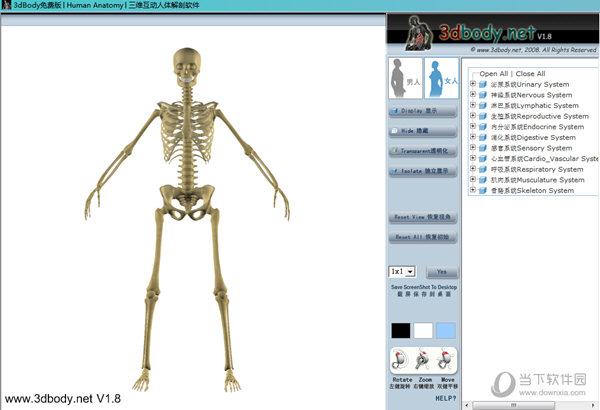This screenshot has height=410, width=600.
Task: Click the skeleton skull in viewport
Action: pos(187,67)
